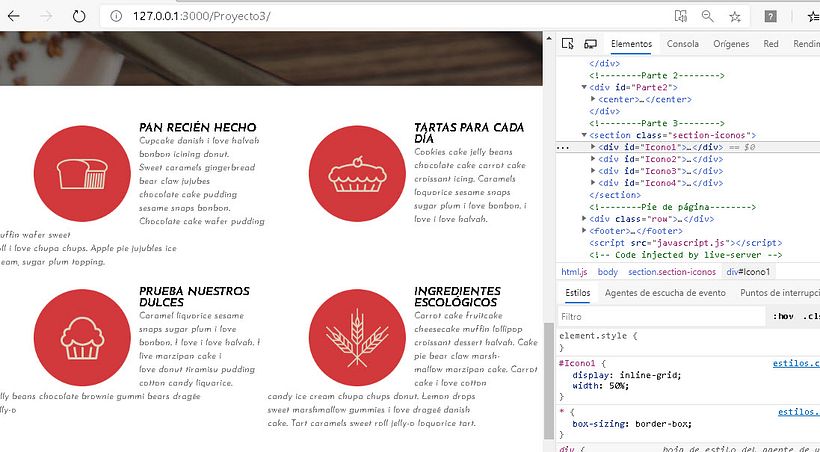Toggle device emulation icon in DevTools
The width and height of the screenshot is (820, 452).
pyautogui.click(x=590, y=44)
